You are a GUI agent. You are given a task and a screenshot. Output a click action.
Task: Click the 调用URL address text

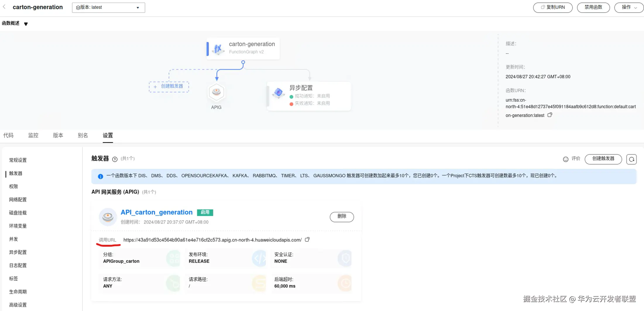(x=212, y=240)
